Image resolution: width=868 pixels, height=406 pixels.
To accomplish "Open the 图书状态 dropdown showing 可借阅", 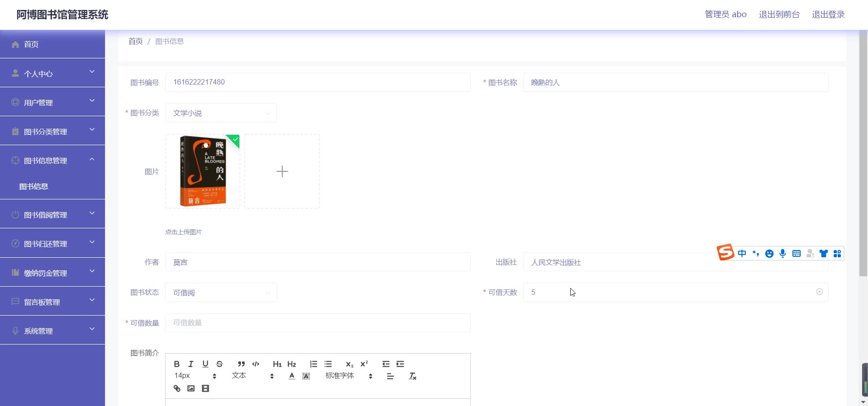I will pyautogui.click(x=221, y=293).
